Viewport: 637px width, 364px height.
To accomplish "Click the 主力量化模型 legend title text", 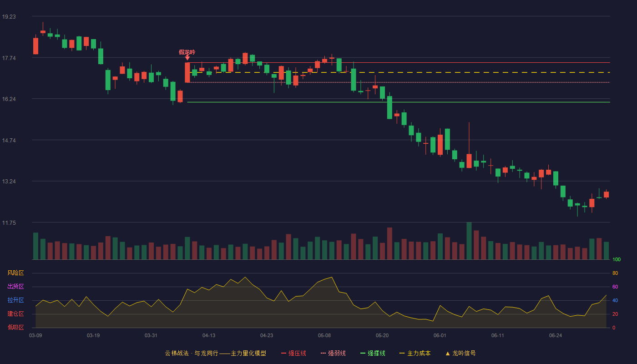I will [248, 353].
